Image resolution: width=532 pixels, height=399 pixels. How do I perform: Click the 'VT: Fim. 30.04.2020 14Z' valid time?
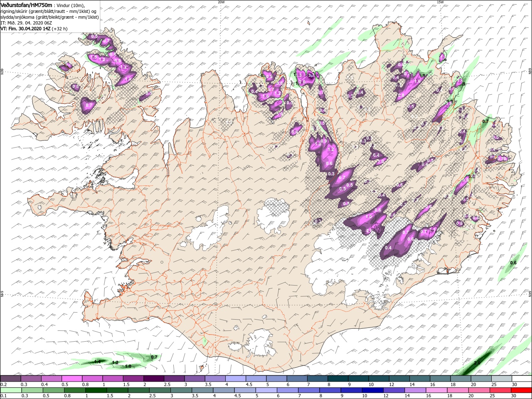(25, 29)
